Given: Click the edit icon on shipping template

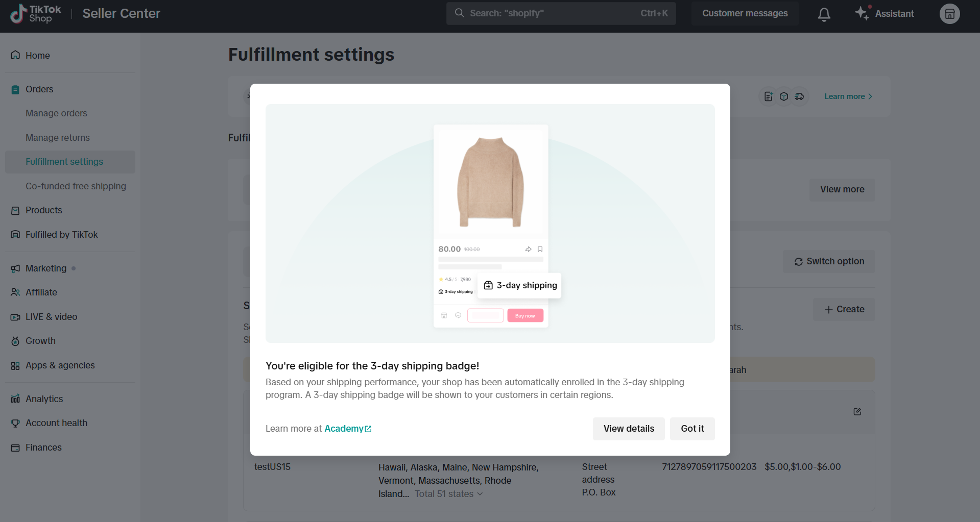Looking at the screenshot, I should (x=857, y=412).
